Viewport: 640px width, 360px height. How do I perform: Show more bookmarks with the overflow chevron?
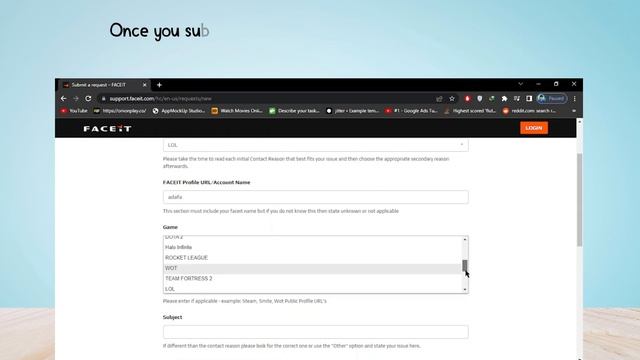(574, 111)
